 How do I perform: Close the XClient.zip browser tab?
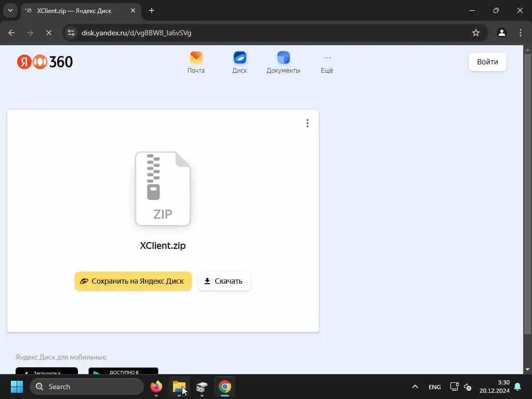[133, 10]
